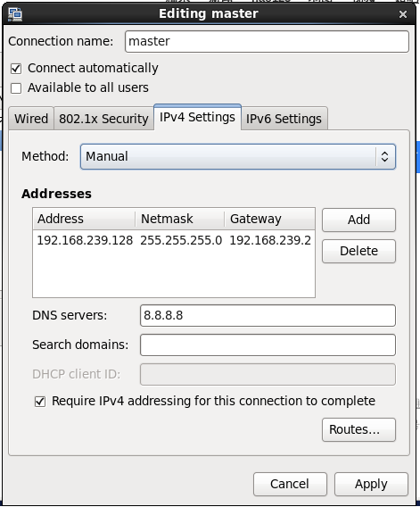The image size is (420, 507).
Task: Close the Editing master dialog
Action: coord(402,14)
